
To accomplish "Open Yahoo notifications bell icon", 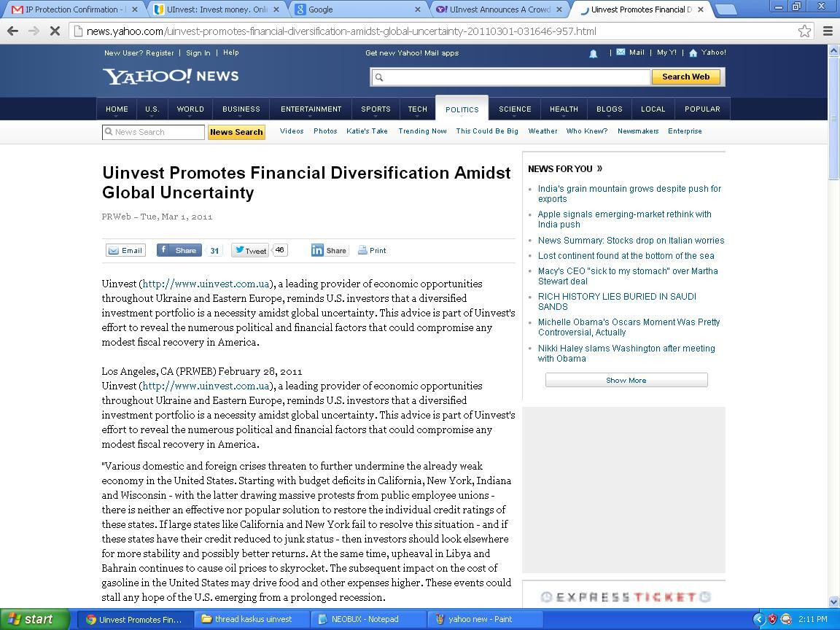I will pyautogui.click(x=593, y=53).
